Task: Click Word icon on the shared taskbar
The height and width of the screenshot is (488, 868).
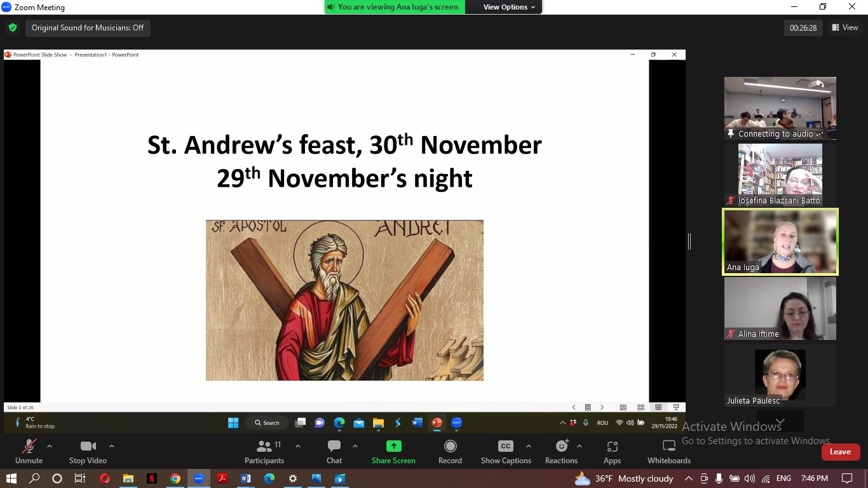Action: point(417,423)
